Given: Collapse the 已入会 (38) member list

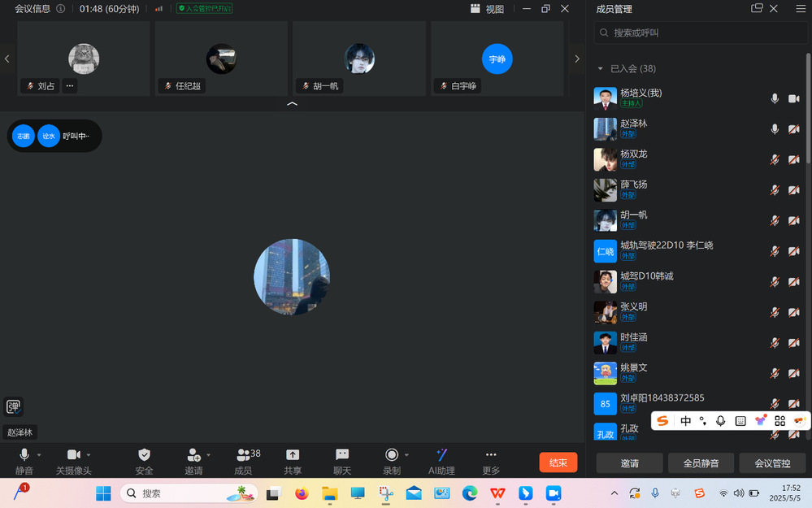Looking at the screenshot, I should tap(601, 69).
